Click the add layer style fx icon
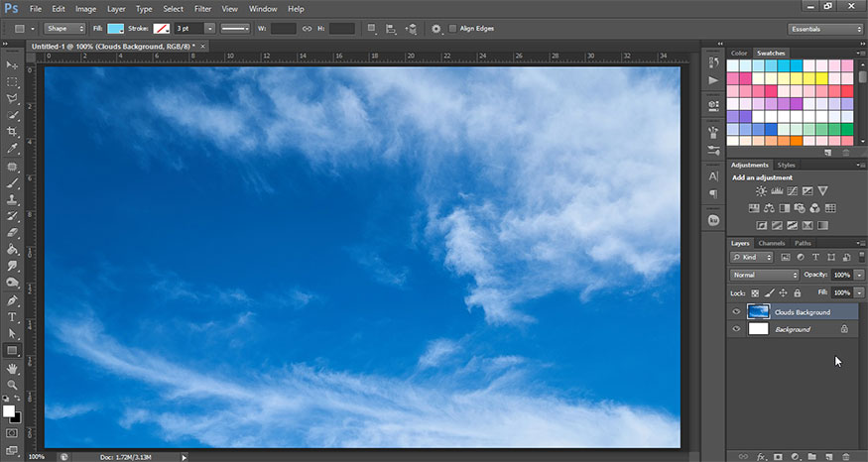868x462 pixels. pyautogui.click(x=762, y=457)
